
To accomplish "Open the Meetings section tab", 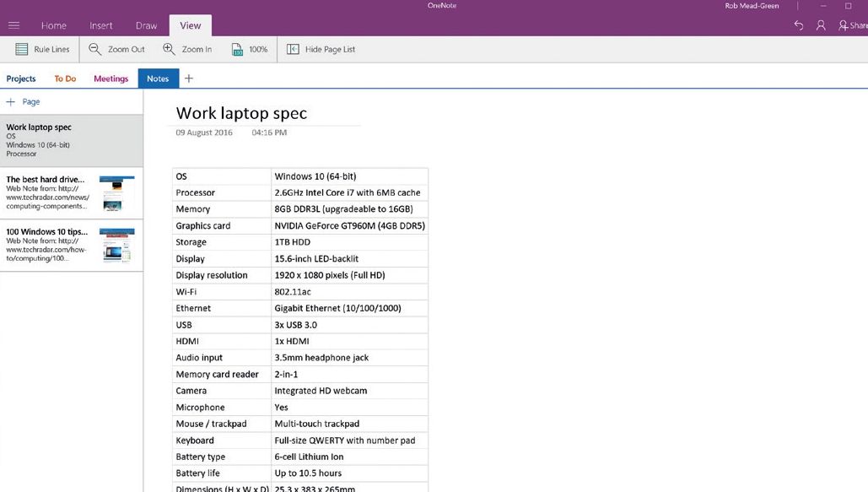I will (111, 78).
